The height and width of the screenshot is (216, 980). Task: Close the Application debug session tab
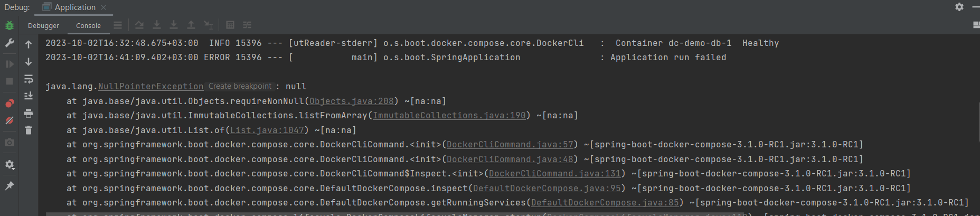(x=103, y=7)
